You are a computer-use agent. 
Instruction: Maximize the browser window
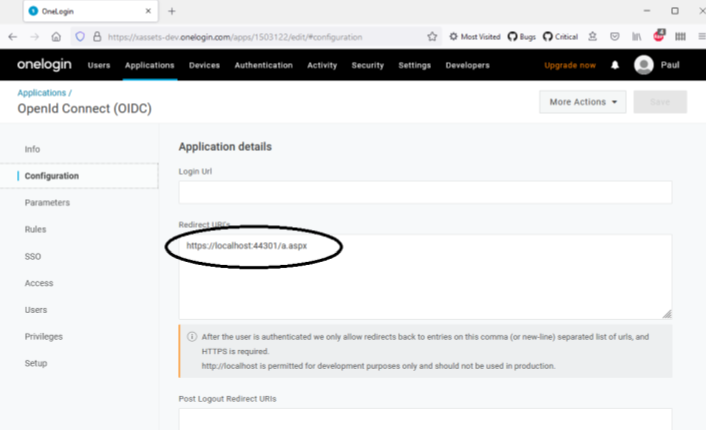pos(674,11)
